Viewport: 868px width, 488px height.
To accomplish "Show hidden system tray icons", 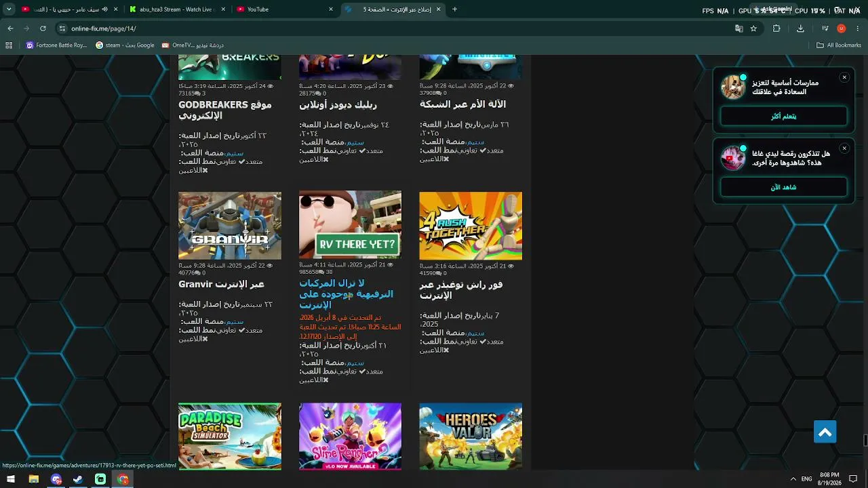I will [x=793, y=479].
